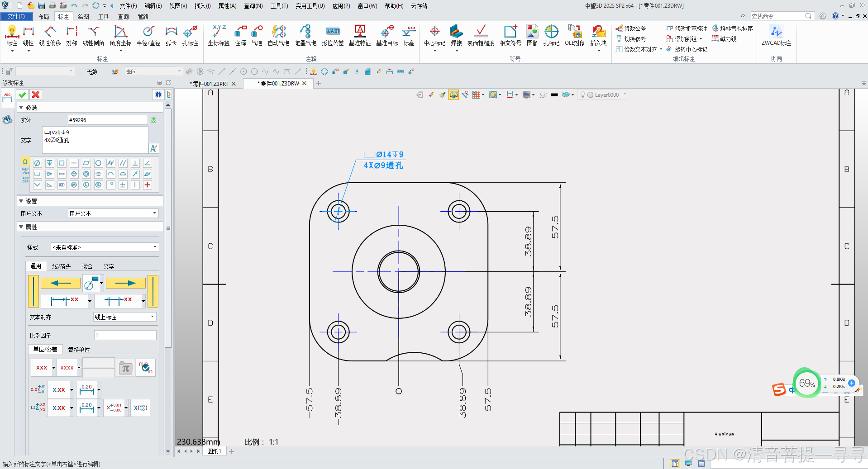Toggle the left arrow direction button
The image size is (868, 469).
pyautogui.click(x=61, y=283)
